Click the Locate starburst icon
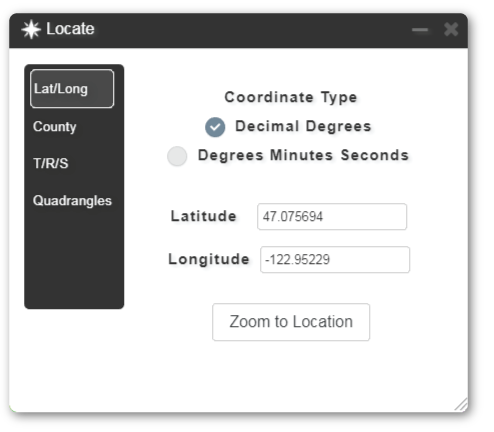The image size is (494, 432). 31,29
